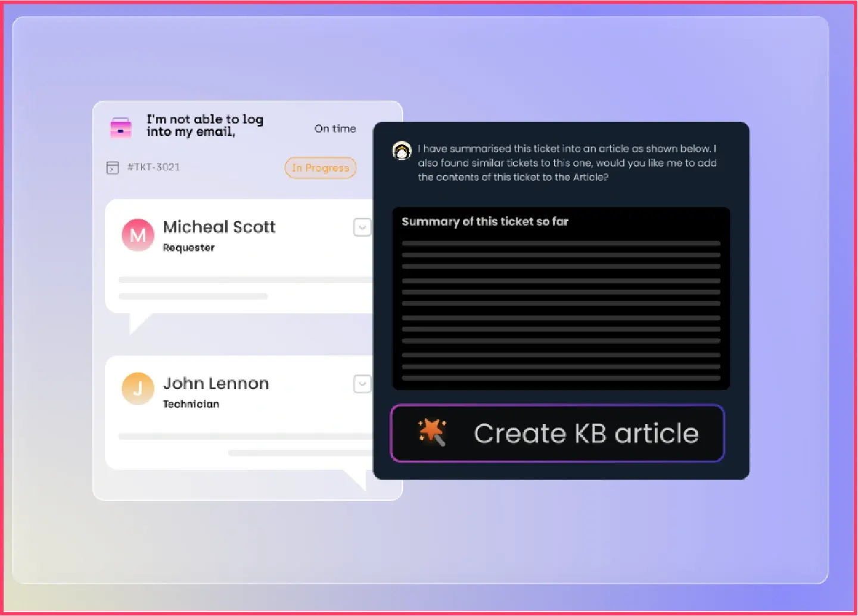Image resolution: width=858 pixels, height=616 pixels.
Task: Click the #TKT-3021 ticket number
Action: tap(154, 167)
